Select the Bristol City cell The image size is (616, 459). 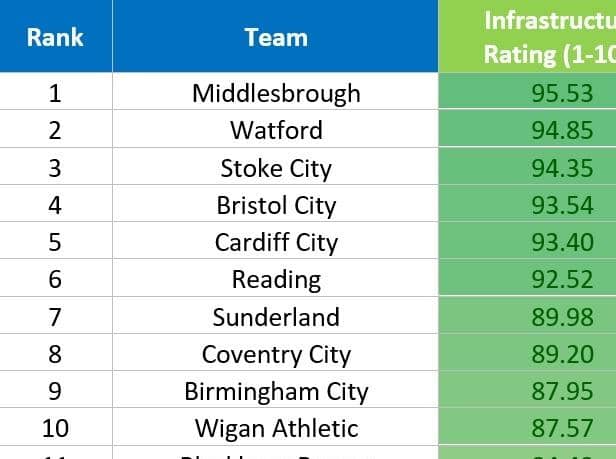click(275, 203)
